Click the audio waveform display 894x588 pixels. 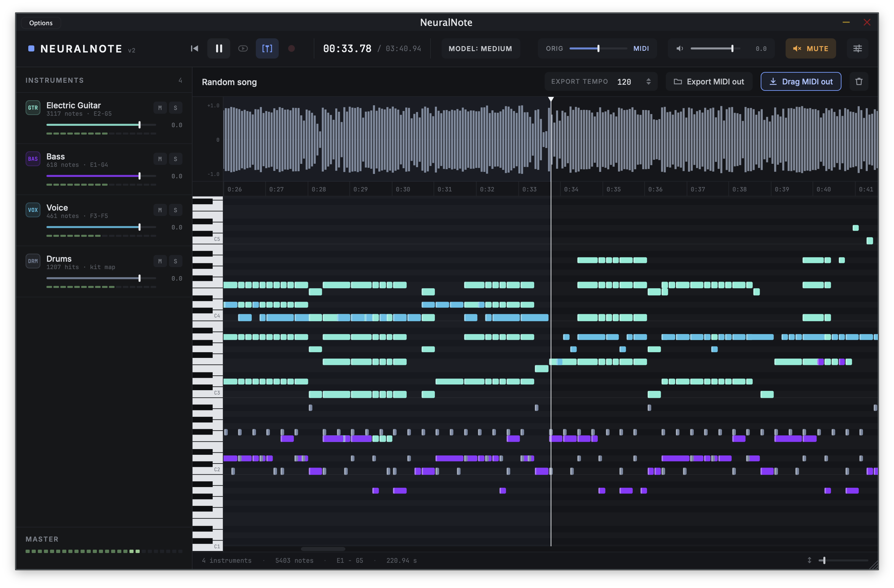(x=551, y=140)
